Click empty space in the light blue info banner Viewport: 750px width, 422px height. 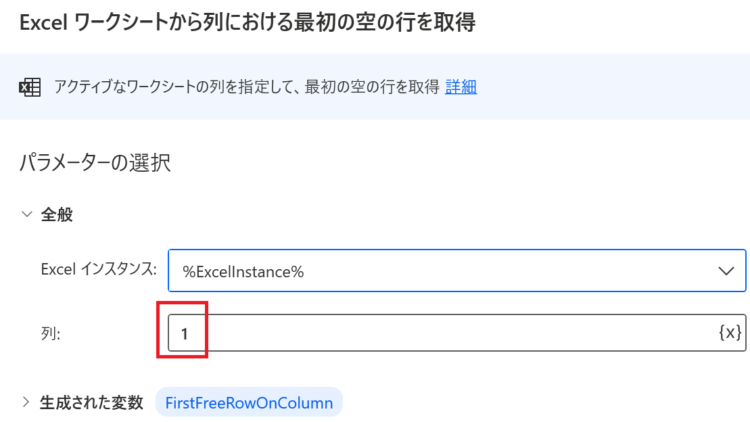coord(612,87)
